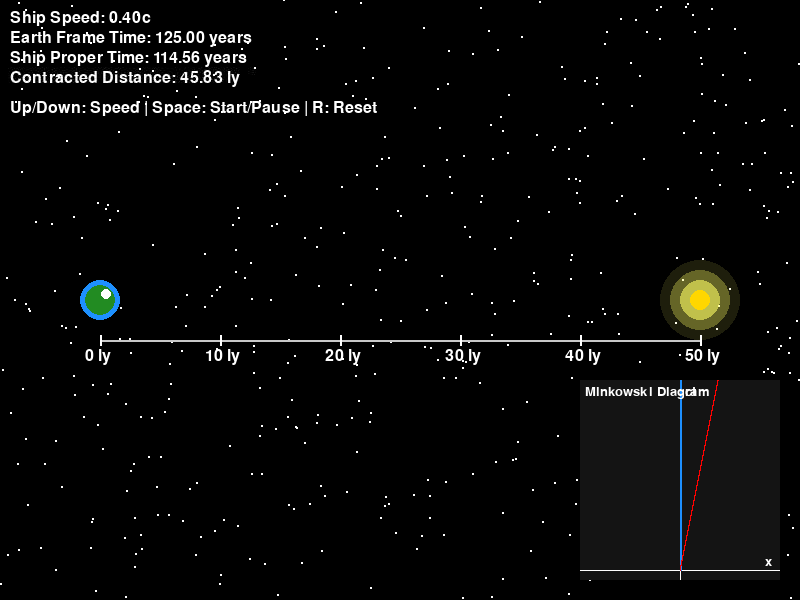Screen dimensions: 800x600
Task: Click the Up/Down: Speed hint text
Action: 75,108
